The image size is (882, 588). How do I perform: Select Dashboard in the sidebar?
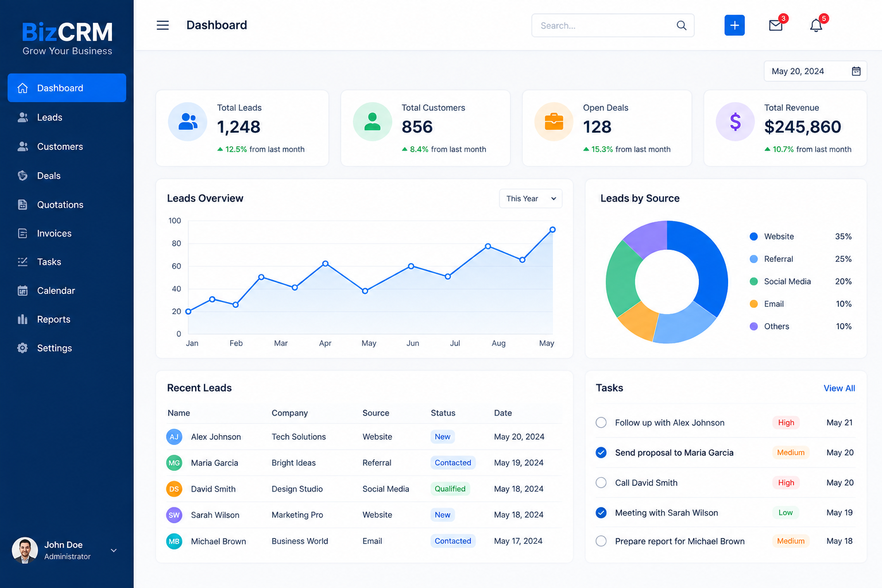click(67, 88)
